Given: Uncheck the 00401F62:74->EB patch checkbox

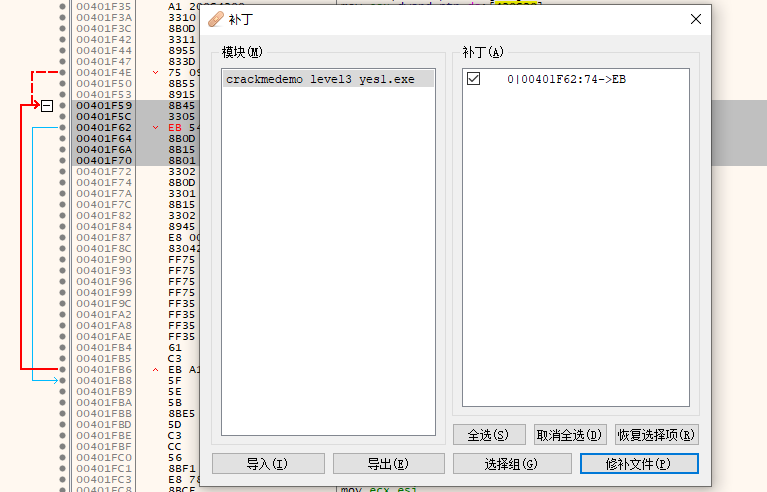Looking at the screenshot, I should click(474, 79).
